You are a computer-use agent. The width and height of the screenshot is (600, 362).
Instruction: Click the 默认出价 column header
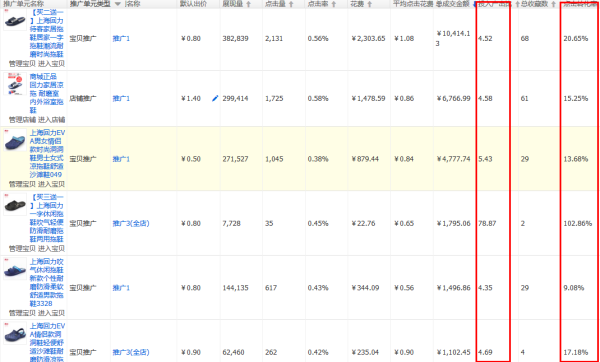coord(193,4)
